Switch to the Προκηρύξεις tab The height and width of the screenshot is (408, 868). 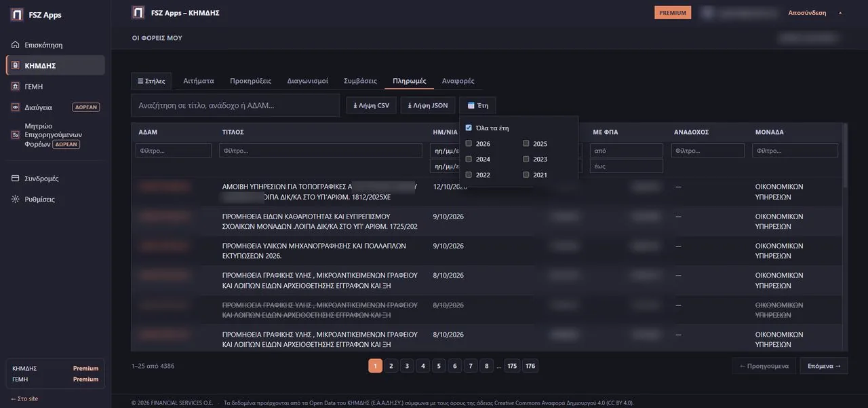251,81
